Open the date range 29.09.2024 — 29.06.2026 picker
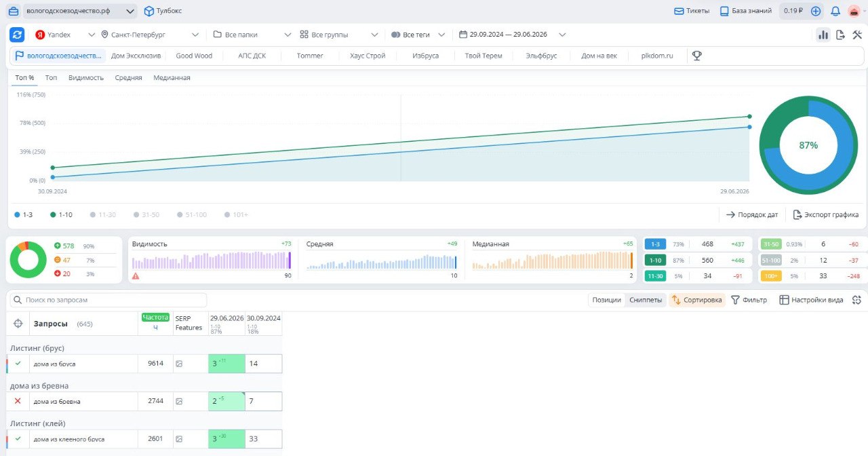Viewport: 868px width, 456px height. 513,35
